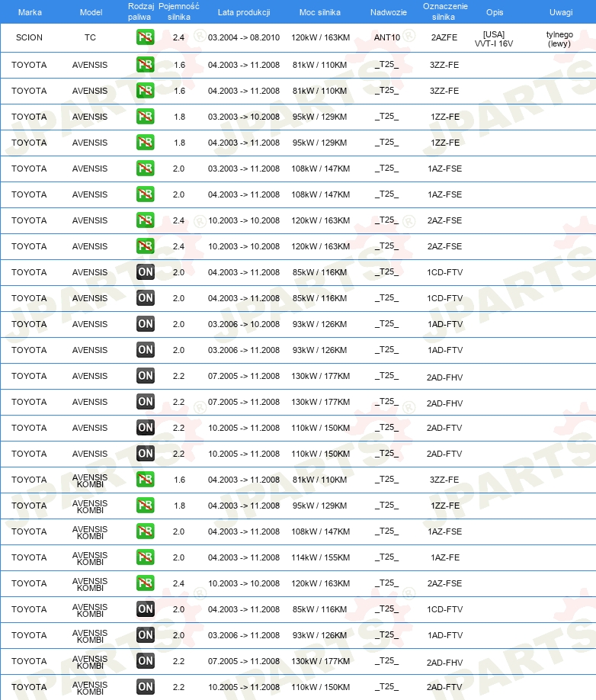
Task: Click 110kW / 150KM in the Avensis Kombi row
Action: pos(320,687)
